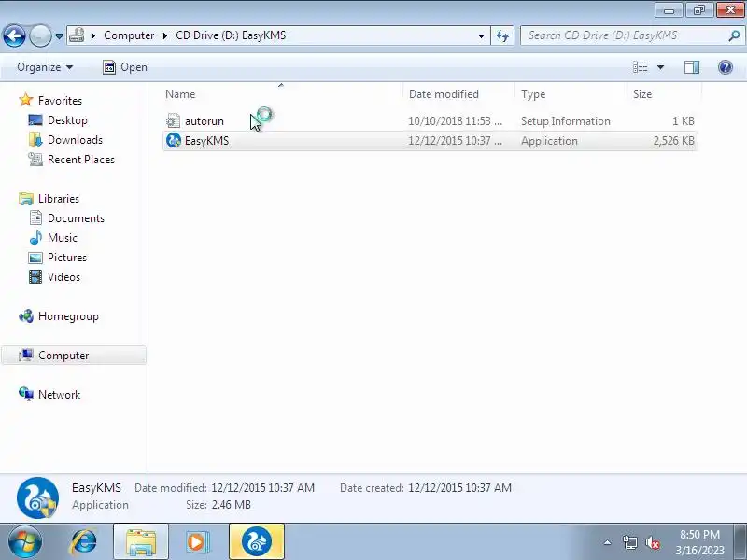Open the Pictures library

[66, 258]
